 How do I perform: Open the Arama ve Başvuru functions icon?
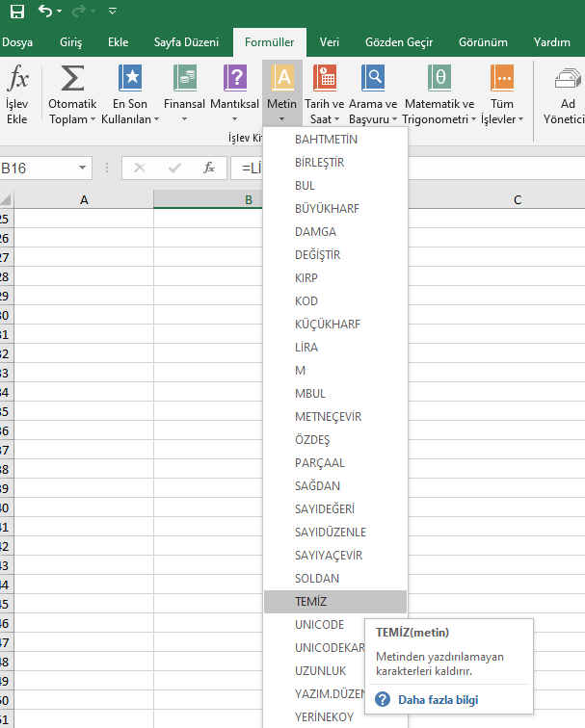pyautogui.click(x=373, y=78)
